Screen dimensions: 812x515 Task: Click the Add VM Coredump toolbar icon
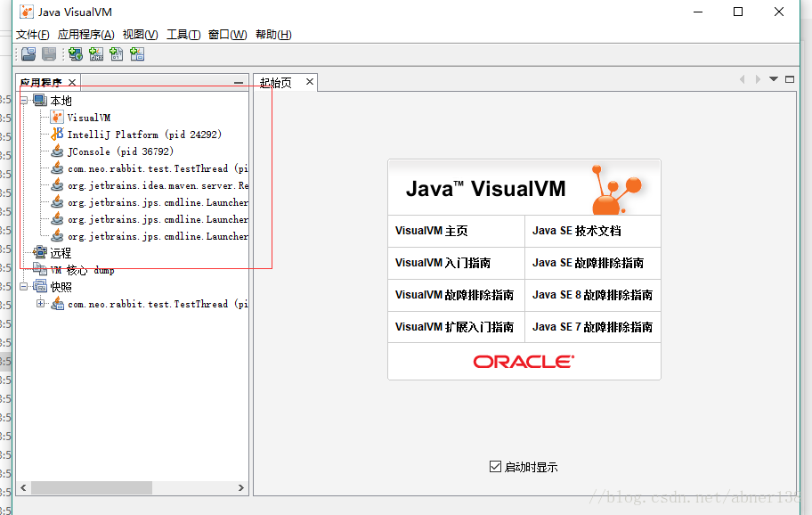tap(117, 53)
